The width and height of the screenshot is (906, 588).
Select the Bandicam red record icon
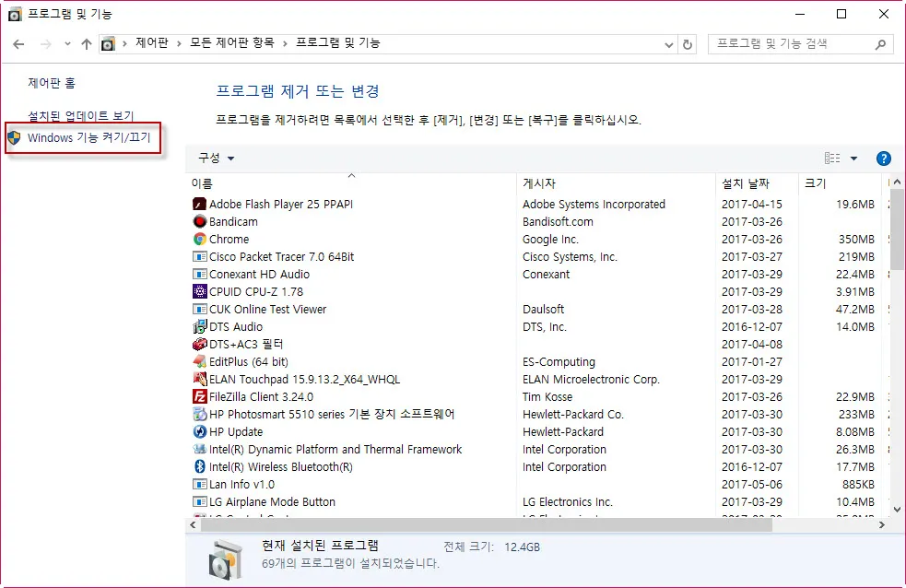point(199,222)
